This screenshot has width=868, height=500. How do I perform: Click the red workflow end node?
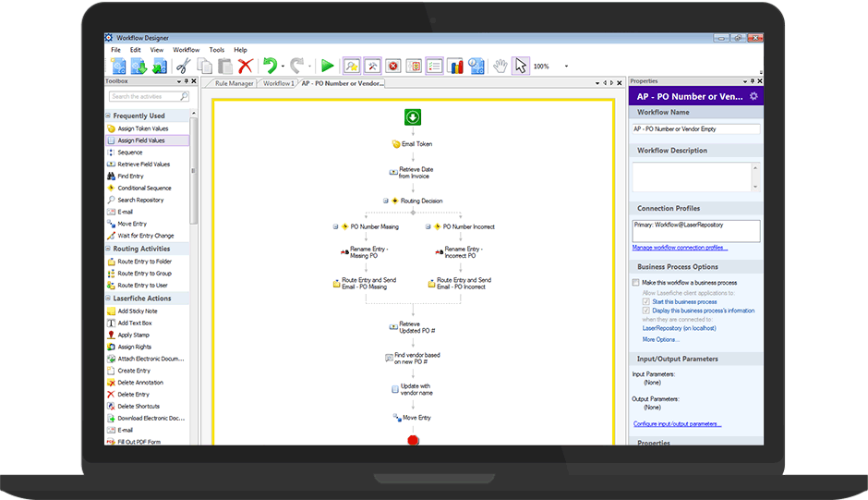tap(413, 440)
